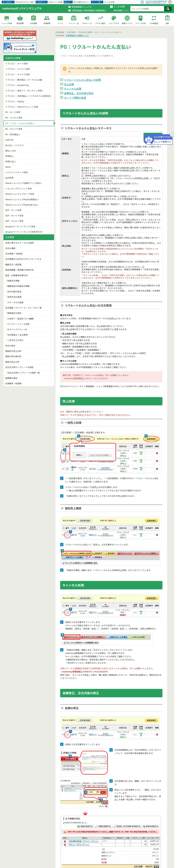Open 帳票類の設定 in sidebar
Screen dimensions: 174x868
[29, 378]
